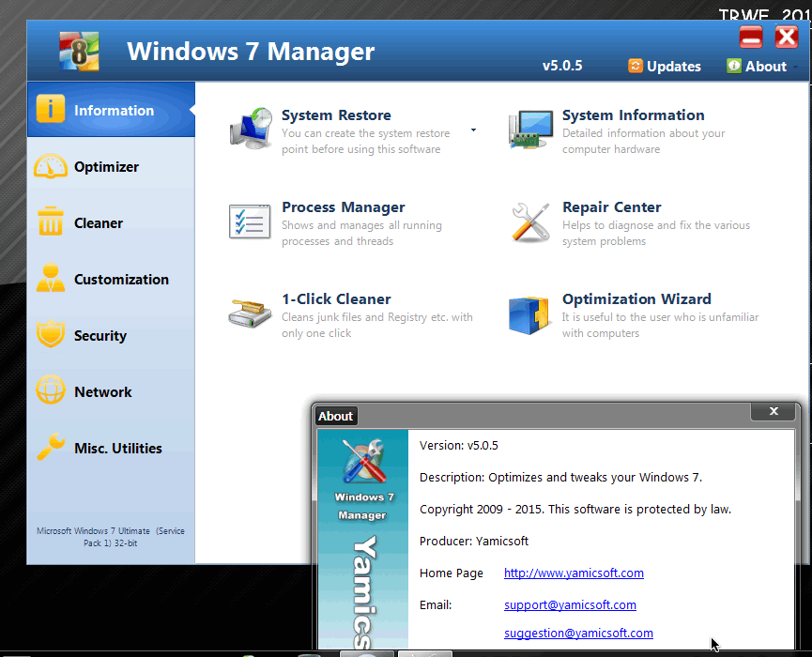Click the "Microsoft Windows 7 Ultimate" status text
Image resolution: width=812 pixels, height=657 pixels.
click(x=111, y=537)
